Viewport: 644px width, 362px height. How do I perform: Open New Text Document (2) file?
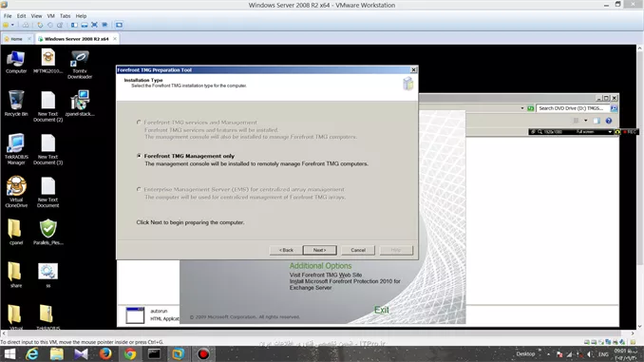click(48, 106)
